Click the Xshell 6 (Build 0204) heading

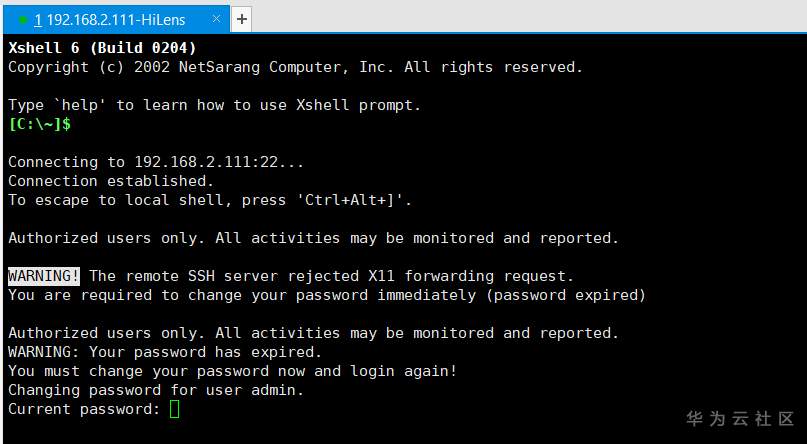coord(102,48)
